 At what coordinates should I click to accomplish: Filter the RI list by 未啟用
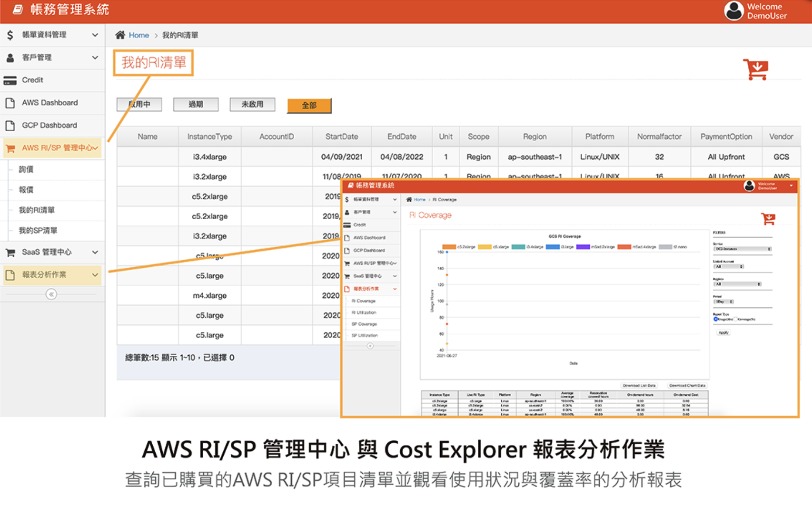[252, 105]
